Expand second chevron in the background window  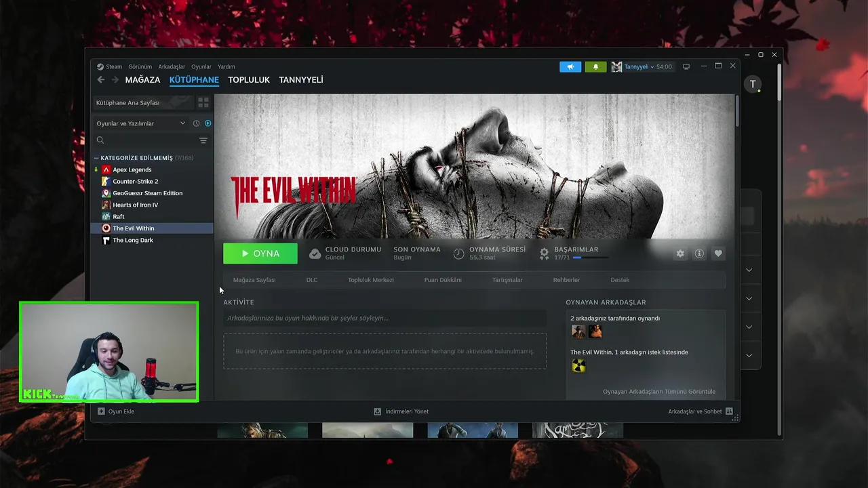click(749, 298)
